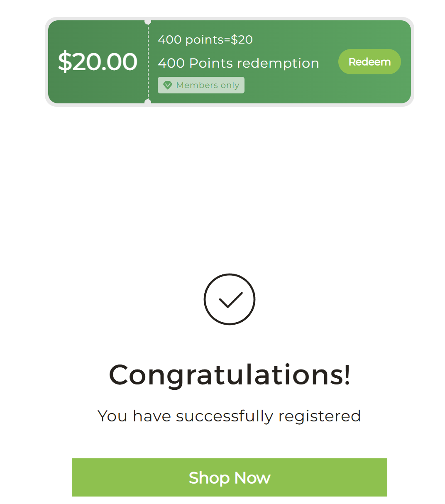Click the word "successfully" in the message

[x=224, y=416]
